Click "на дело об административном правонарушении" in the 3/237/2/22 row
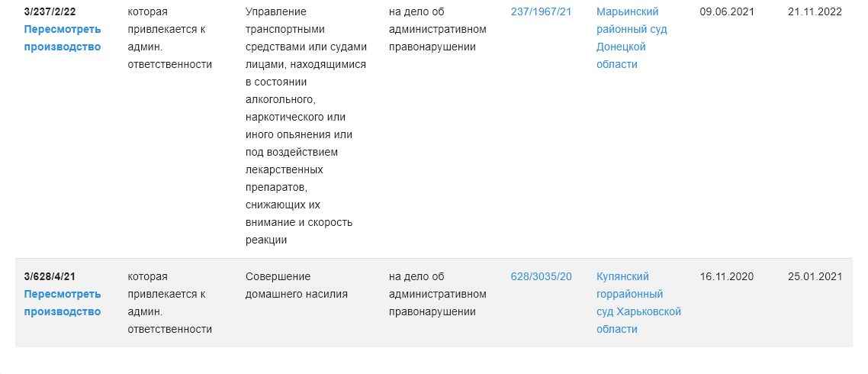The height and width of the screenshot is (374, 868). tap(437, 30)
